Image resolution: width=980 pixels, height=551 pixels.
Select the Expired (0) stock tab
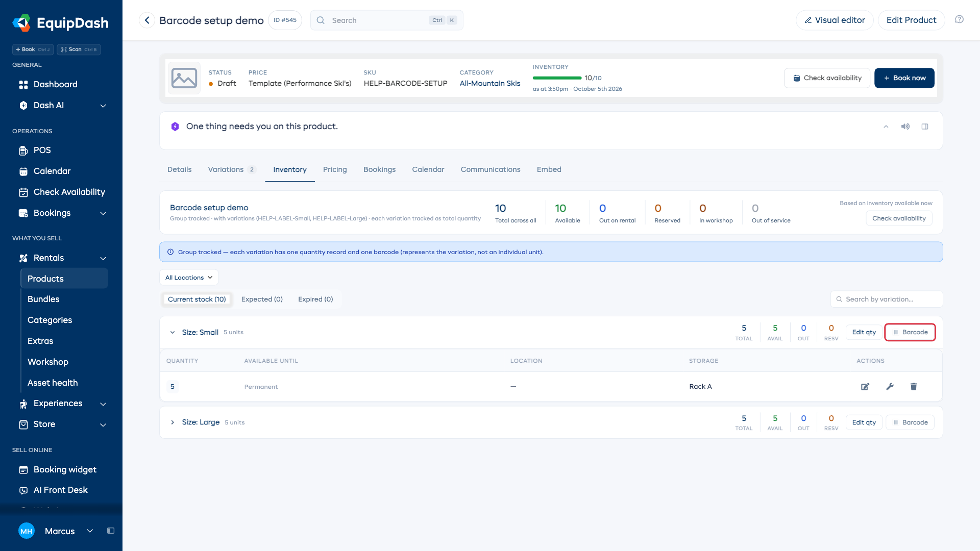pyautogui.click(x=315, y=299)
